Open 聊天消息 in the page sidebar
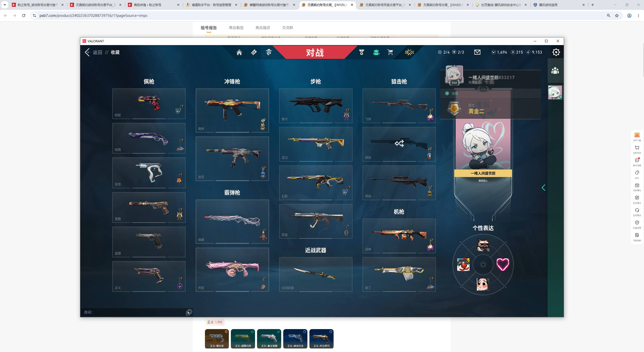 point(637,162)
